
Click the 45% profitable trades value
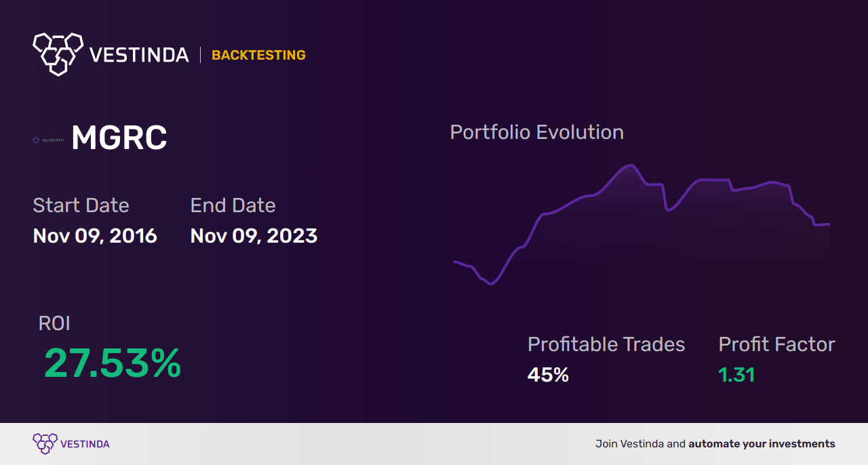(x=548, y=374)
